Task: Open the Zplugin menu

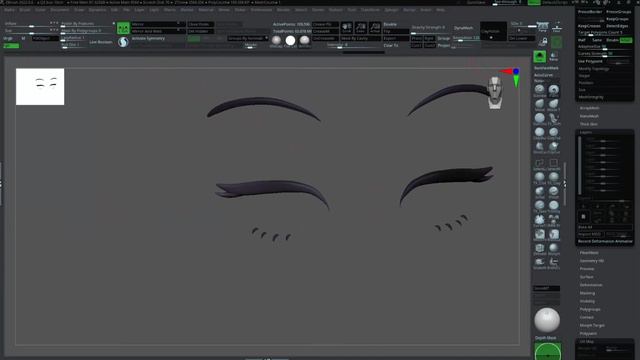Action: (x=391, y=9)
